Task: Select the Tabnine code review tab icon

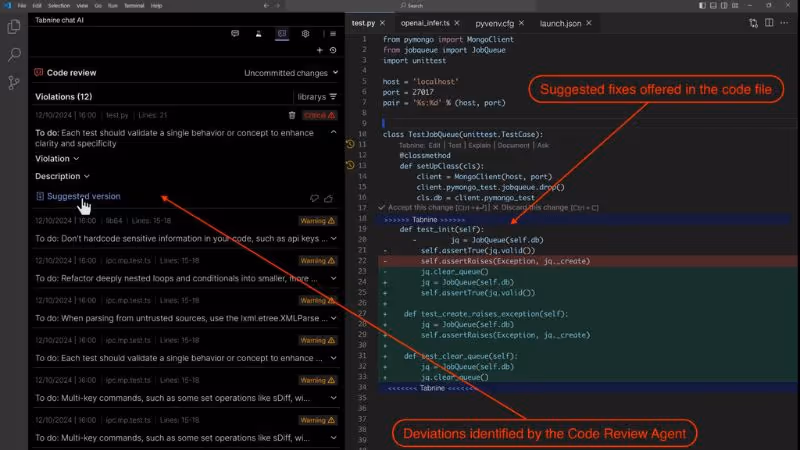Action: (282, 34)
